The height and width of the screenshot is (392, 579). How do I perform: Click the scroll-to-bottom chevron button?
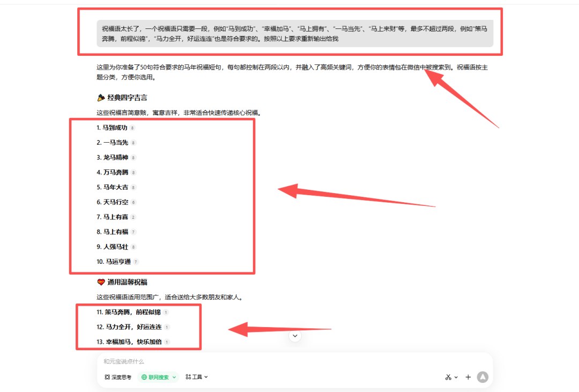[294, 335]
